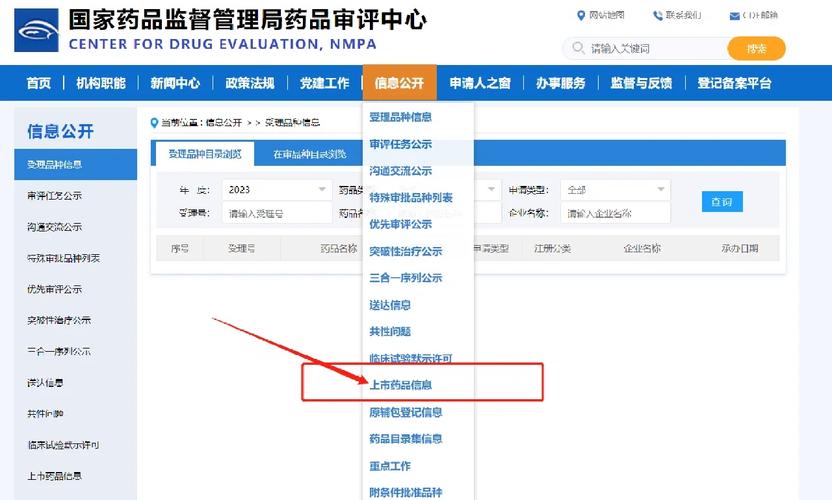Click the 企业名称 input field
The image size is (832, 500).
point(616,213)
